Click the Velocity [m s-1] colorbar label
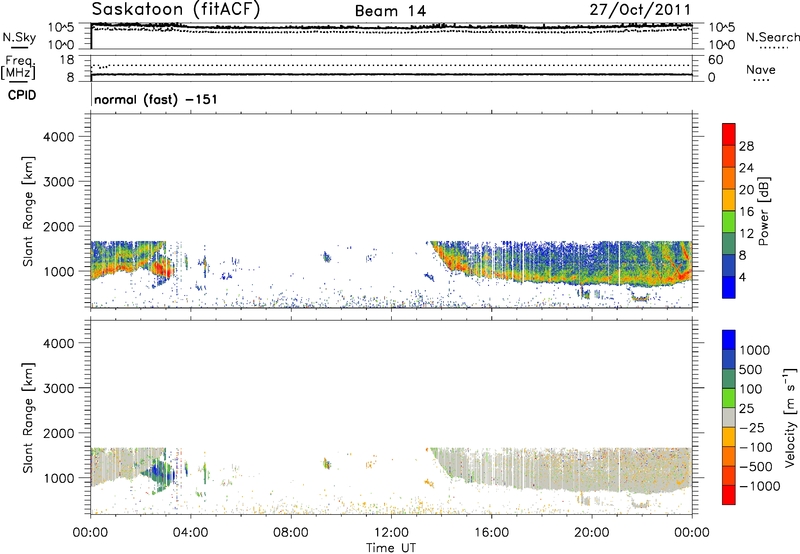The height and width of the screenshot is (554, 800). tap(790, 417)
